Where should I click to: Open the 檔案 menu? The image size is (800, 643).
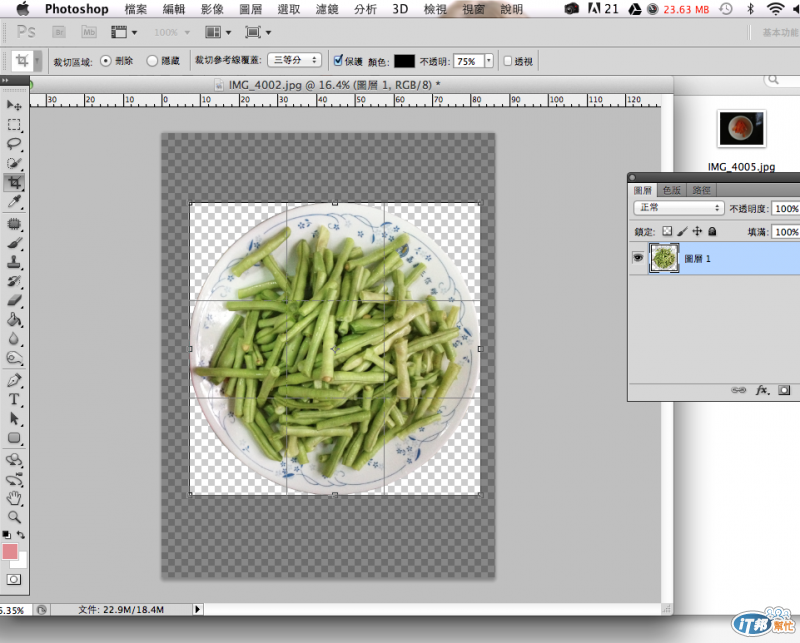point(136,9)
